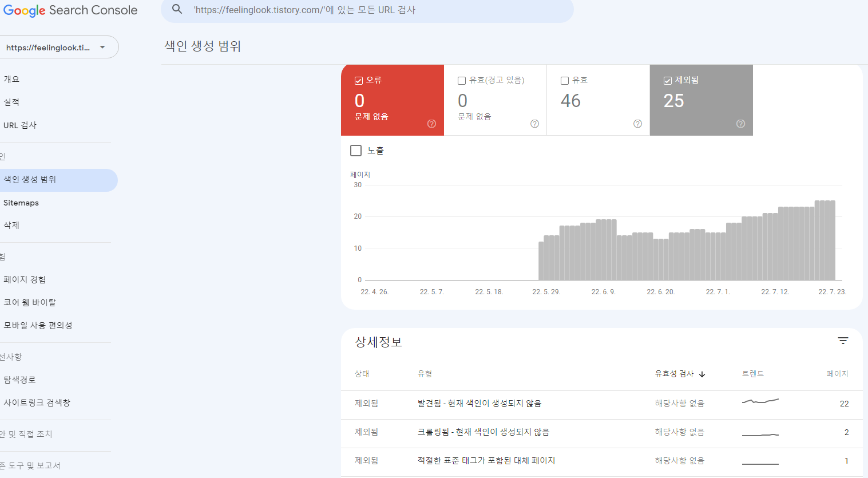
Task: Select 페이지 경험 in the sidebar
Action: click(25, 279)
